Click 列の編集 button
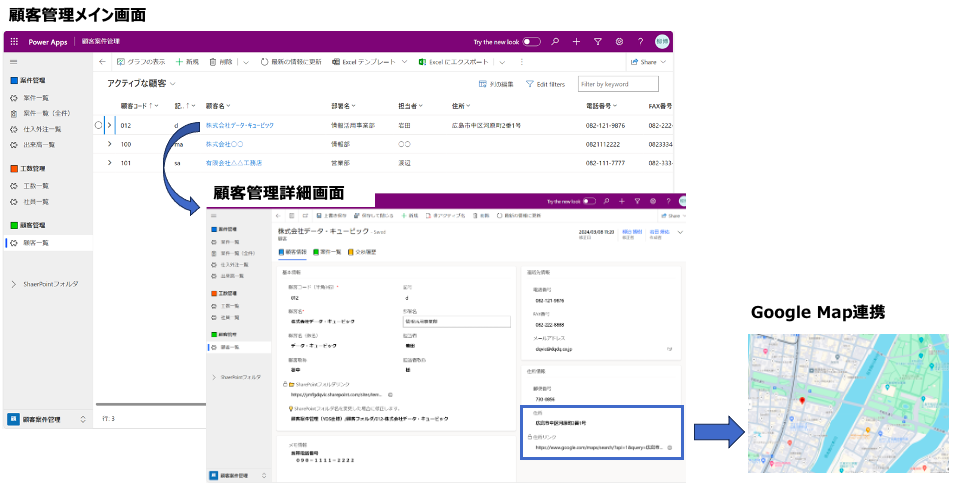959x491 pixels. point(496,84)
